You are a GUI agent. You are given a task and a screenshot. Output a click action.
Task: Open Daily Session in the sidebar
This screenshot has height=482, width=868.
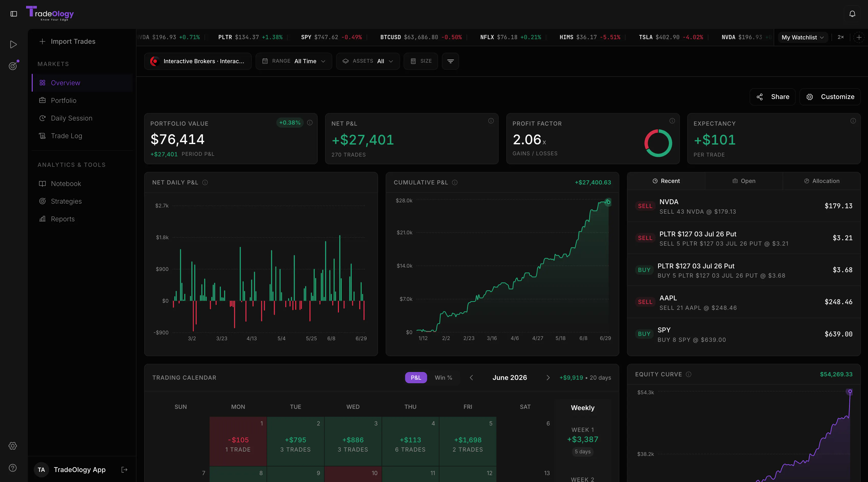point(83,118)
